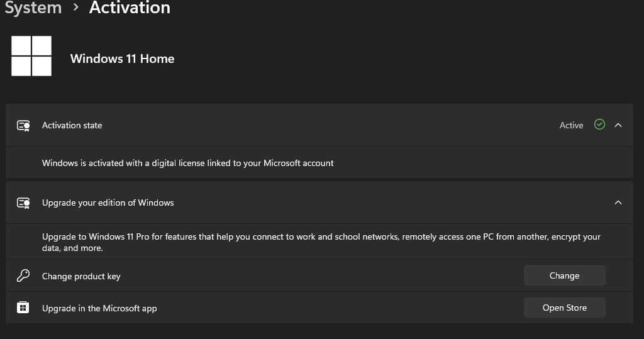Go back to System breadcrumb
This screenshot has height=339, width=644.
(x=33, y=8)
